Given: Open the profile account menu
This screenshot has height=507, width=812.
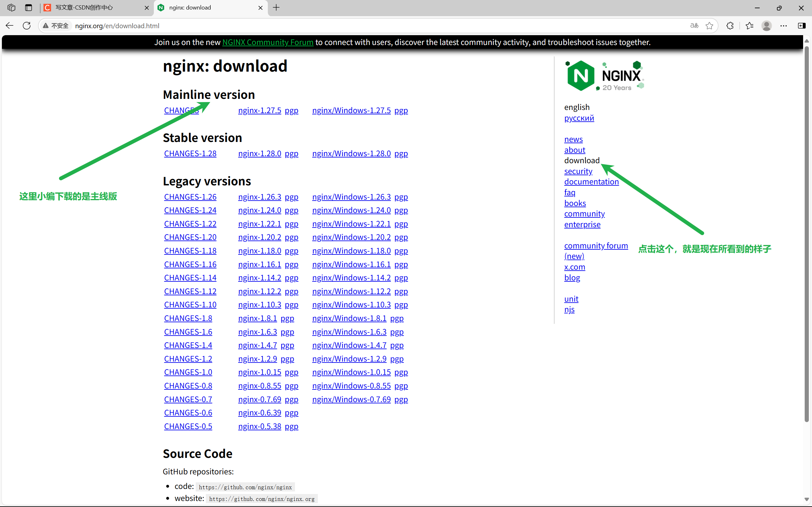Looking at the screenshot, I should (767, 25).
